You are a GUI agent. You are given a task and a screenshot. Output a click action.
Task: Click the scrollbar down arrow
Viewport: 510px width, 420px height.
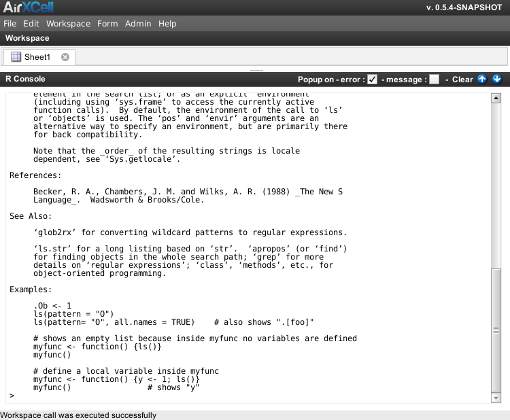point(496,398)
